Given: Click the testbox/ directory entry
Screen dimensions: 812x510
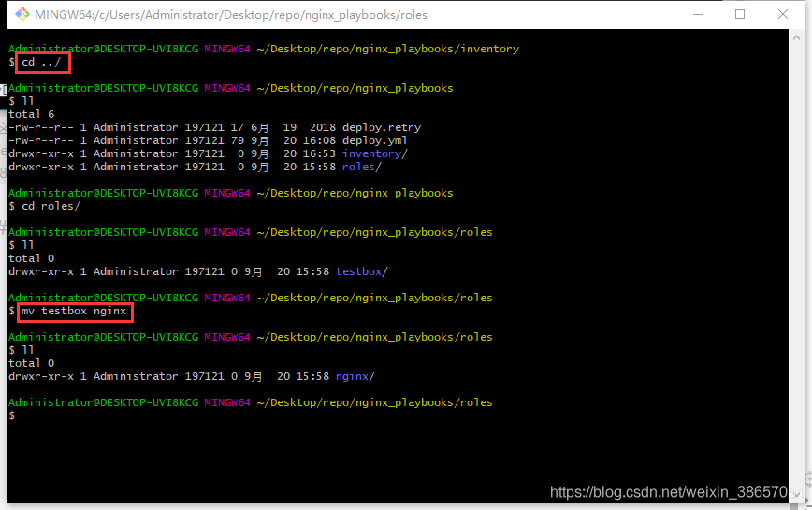Looking at the screenshot, I should click(361, 271).
